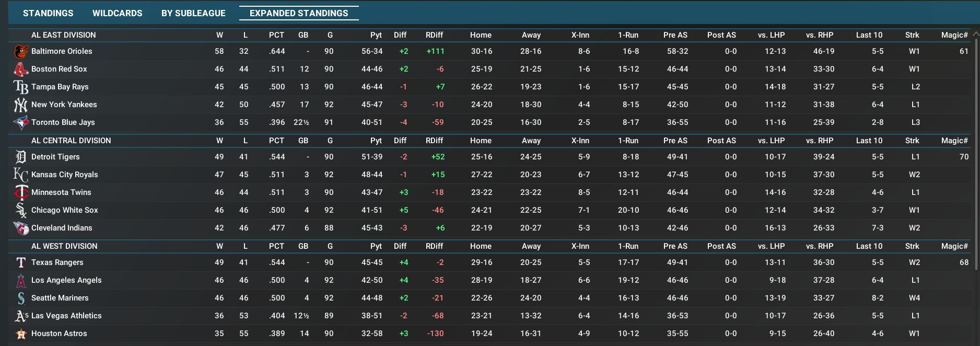Switch to the Standings tab

(48, 13)
